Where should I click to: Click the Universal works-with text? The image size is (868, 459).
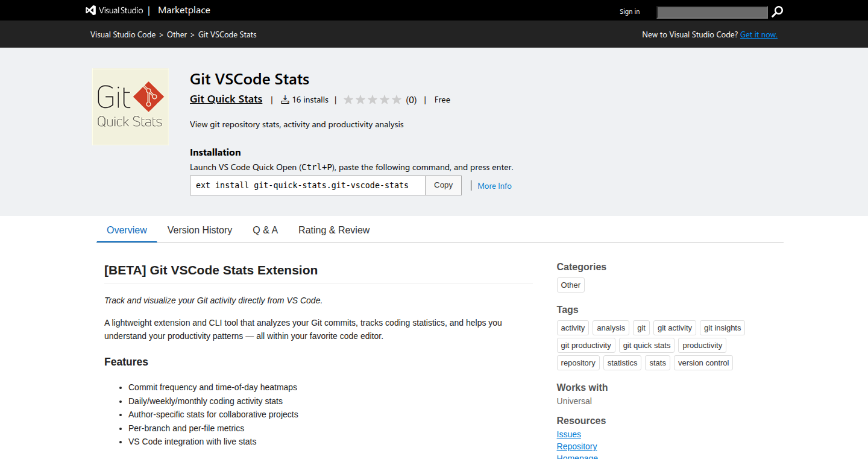[574, 401]
